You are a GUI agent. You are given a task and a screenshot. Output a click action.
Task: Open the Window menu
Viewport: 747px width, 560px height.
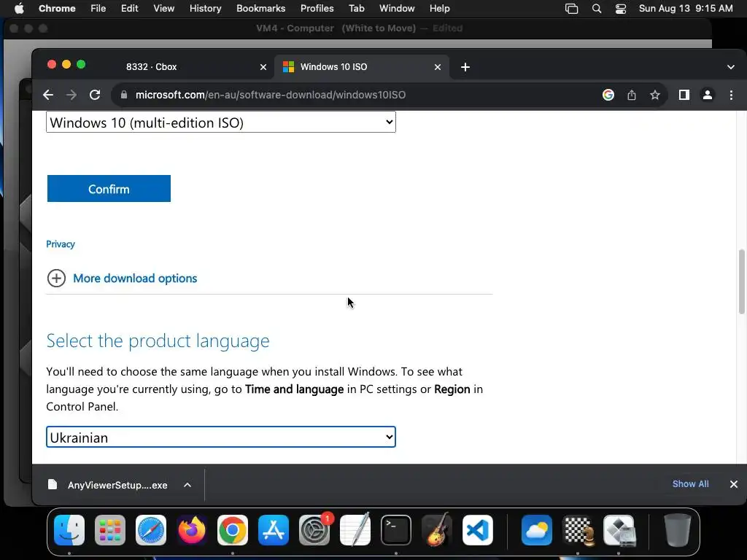pyautogui.click(x=397, y=8)
